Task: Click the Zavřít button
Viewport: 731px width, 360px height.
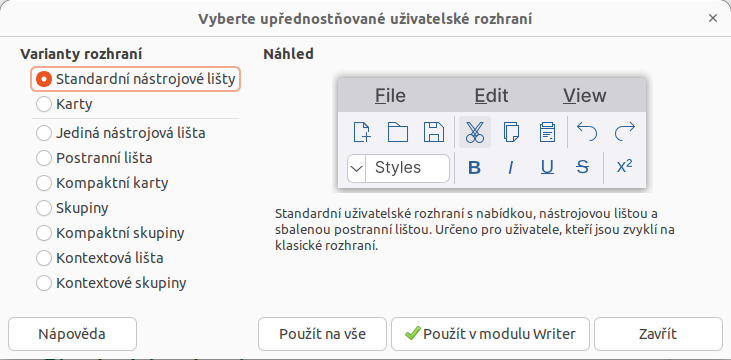Action: coord(658,334)
